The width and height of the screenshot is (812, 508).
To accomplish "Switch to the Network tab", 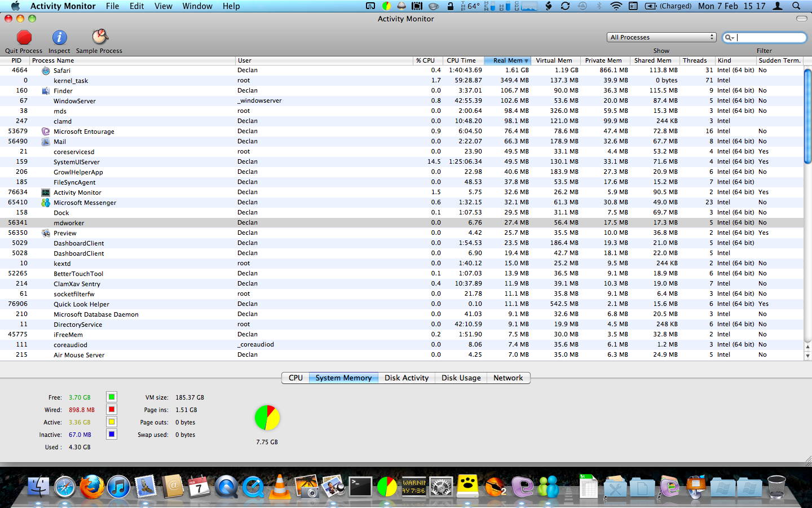I will [508, 378].
